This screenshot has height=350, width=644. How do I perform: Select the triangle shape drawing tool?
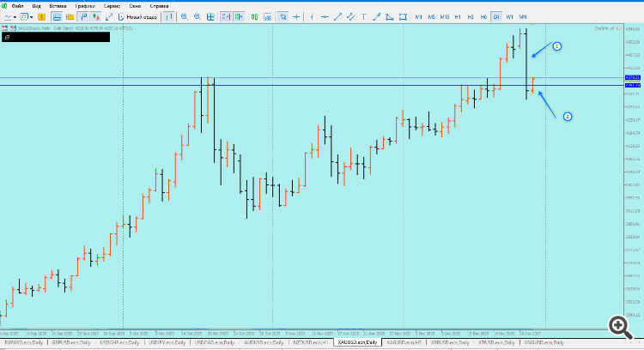[x=390, y=17]
